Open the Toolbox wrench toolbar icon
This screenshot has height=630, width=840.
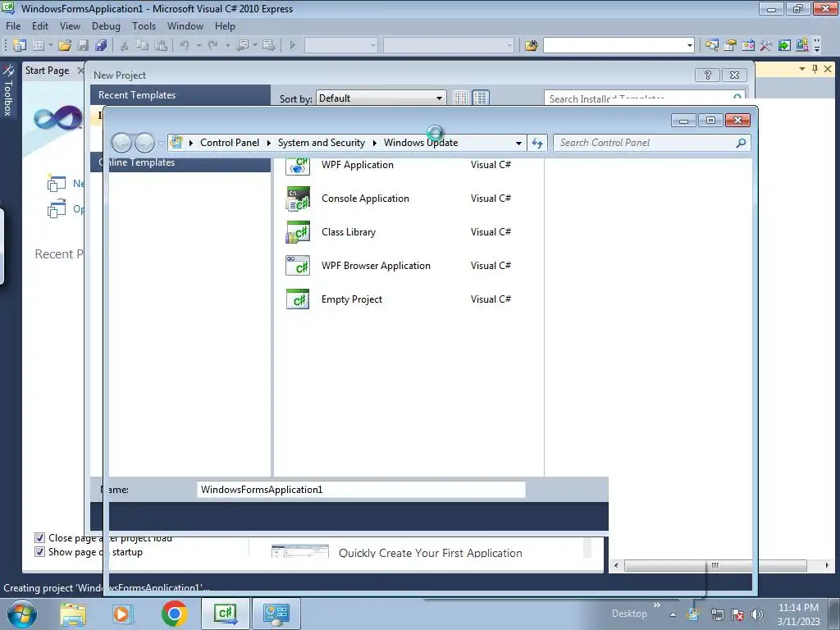[766, 46]
